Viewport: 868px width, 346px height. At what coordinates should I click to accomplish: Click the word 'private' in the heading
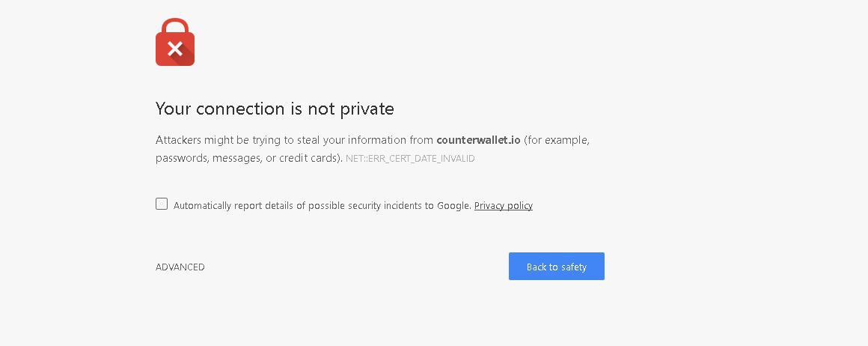coord(367,109)
